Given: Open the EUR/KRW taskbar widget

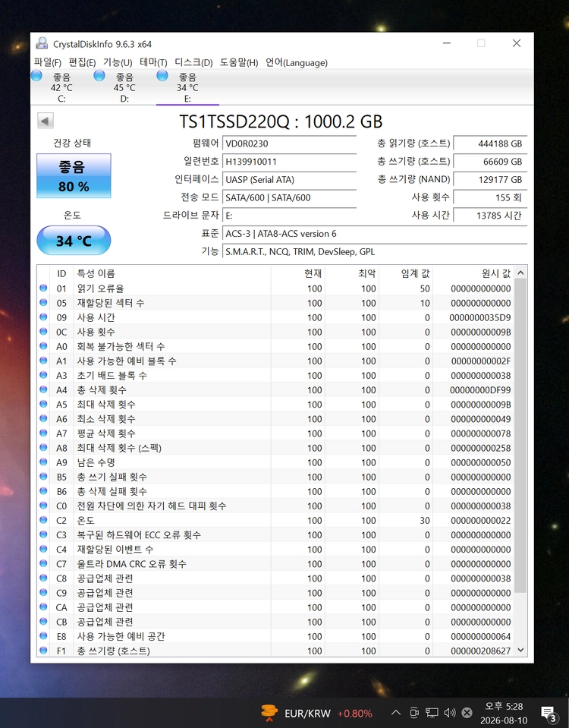Looking at the screenshot, I should point(316,713).
